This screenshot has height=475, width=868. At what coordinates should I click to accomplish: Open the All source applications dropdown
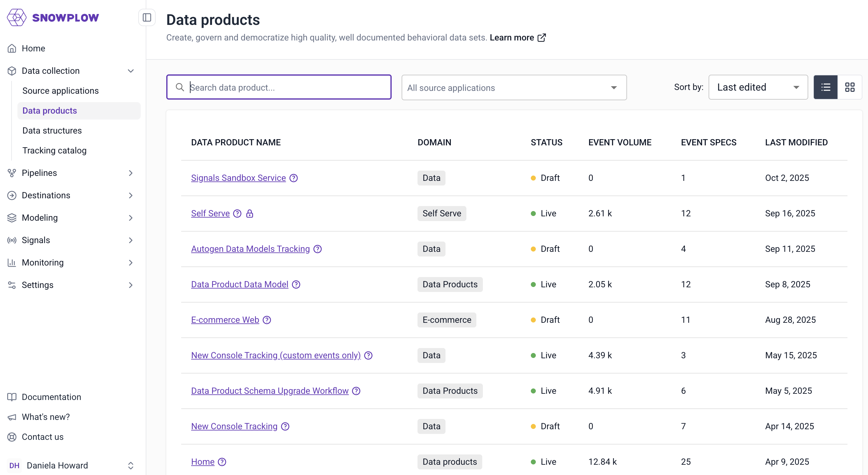(x=514, y=87)
